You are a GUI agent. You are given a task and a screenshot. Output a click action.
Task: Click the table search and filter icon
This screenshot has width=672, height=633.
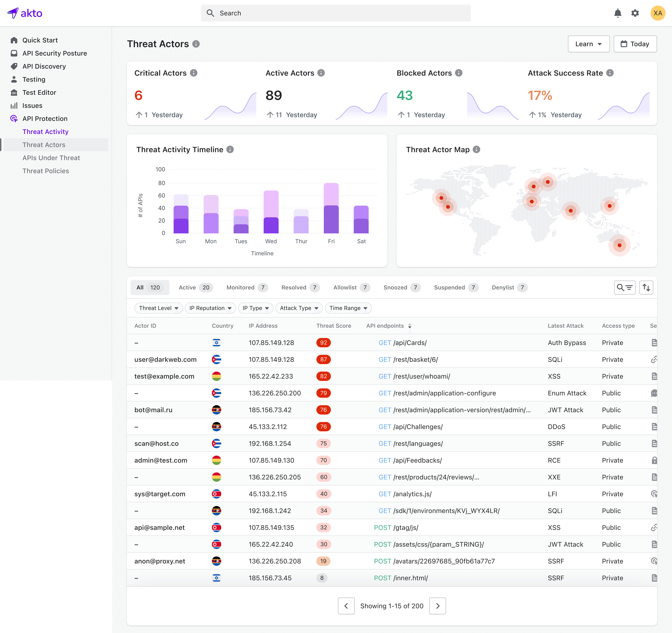pos(624,287)
